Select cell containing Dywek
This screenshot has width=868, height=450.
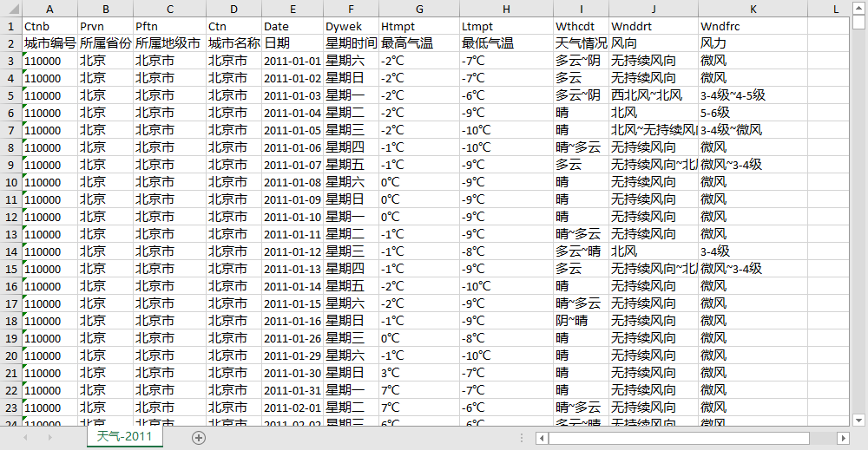(x=351, y=26)
